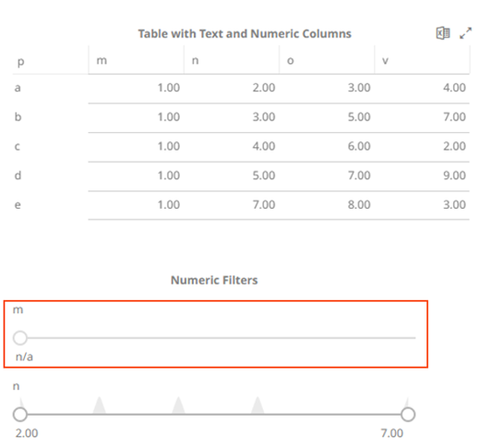Sort by column header p
Image resolution: width=479 pixels, height=448 pixels.
(51, 61)
